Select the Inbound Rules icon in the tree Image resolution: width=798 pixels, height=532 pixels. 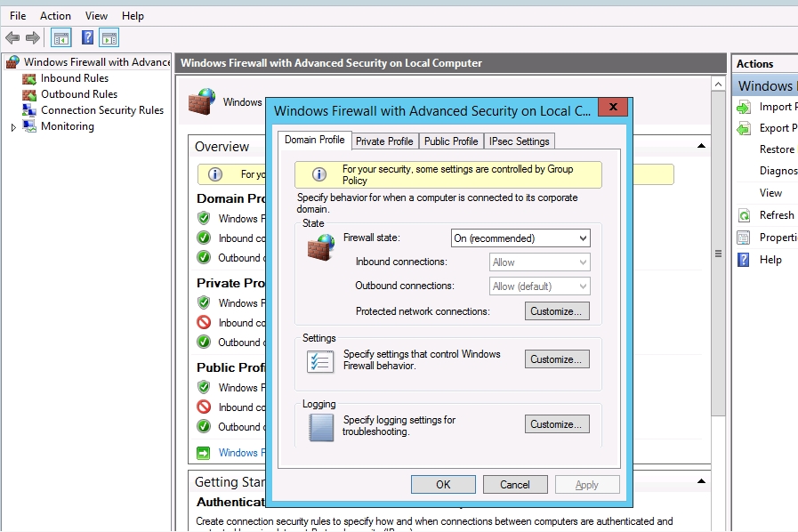point(29,79)
